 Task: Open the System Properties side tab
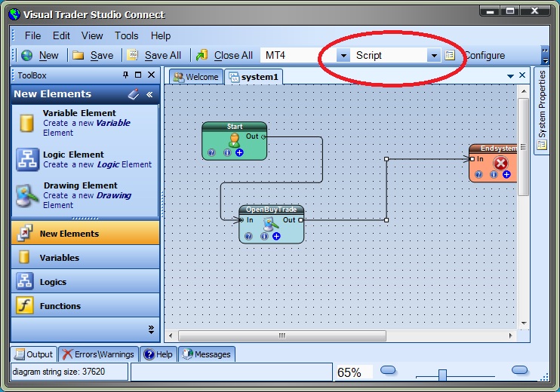pos(542,110)
